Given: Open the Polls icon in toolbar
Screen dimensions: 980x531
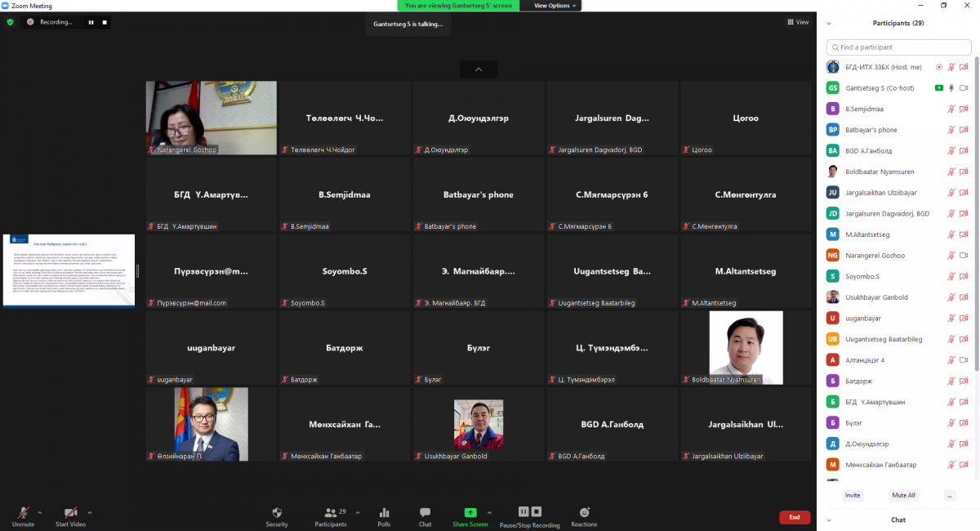Looking at the screenshot, I should (x=384, y=513).
